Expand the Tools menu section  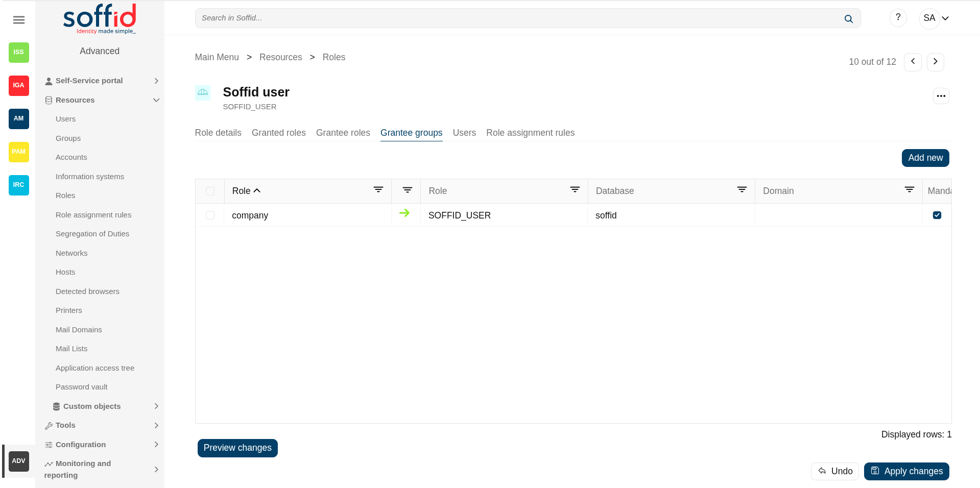click(102, 425)
